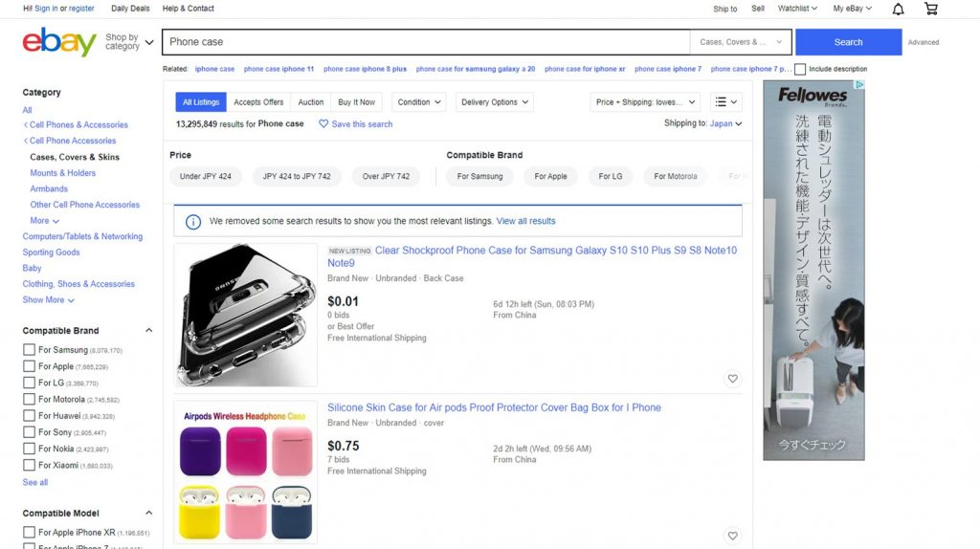This screenshot has width=980, height=549.
Task: Open the shopping cart icon
Action: pos(930,9)
